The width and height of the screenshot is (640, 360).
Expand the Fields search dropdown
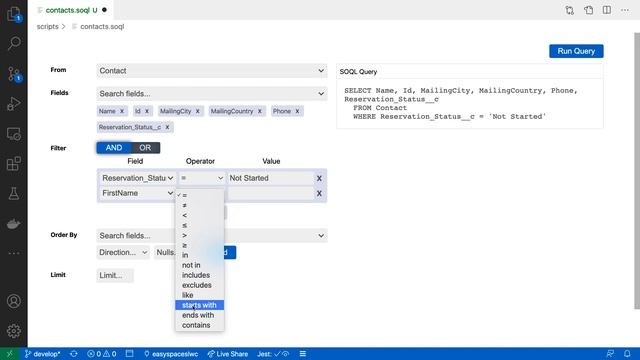[212, 93]
